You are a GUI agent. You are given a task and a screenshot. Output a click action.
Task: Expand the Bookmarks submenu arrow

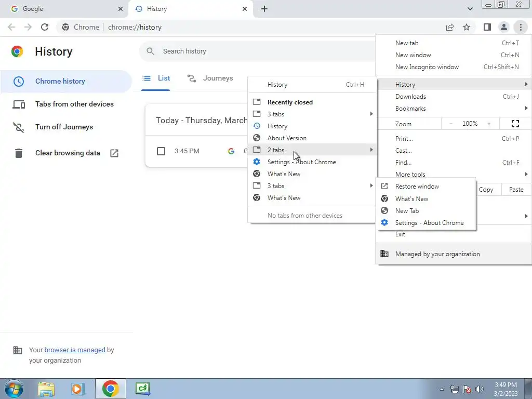(x=526, y=108)
